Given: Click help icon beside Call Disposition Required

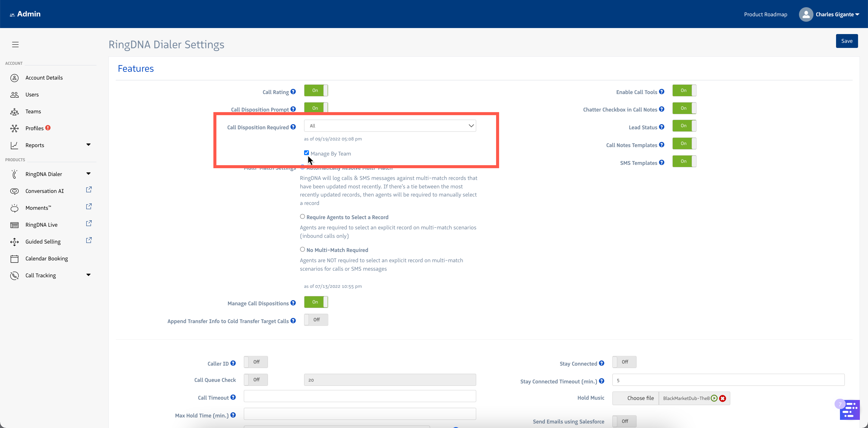Looking at the screenshot, I should point(293,127).
